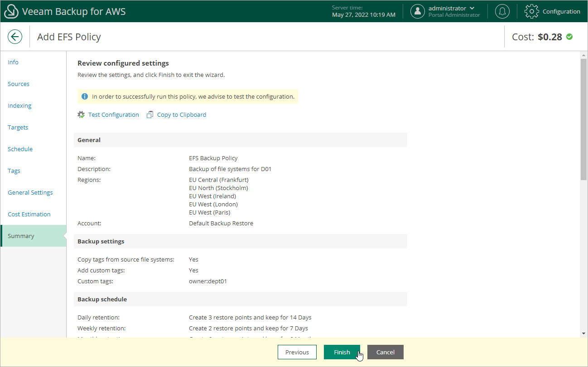Select the Tags step
The height and width of the screenshot is (367, 588).
(14, 171)
